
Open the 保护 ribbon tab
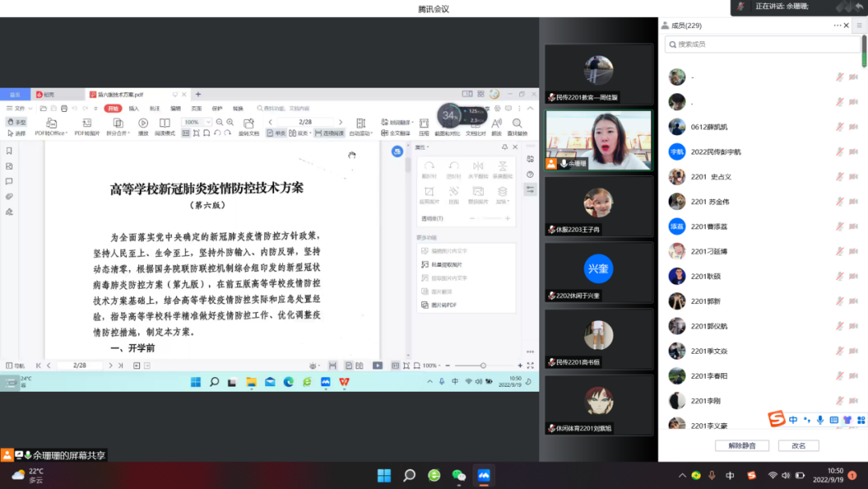coord(217,109)
